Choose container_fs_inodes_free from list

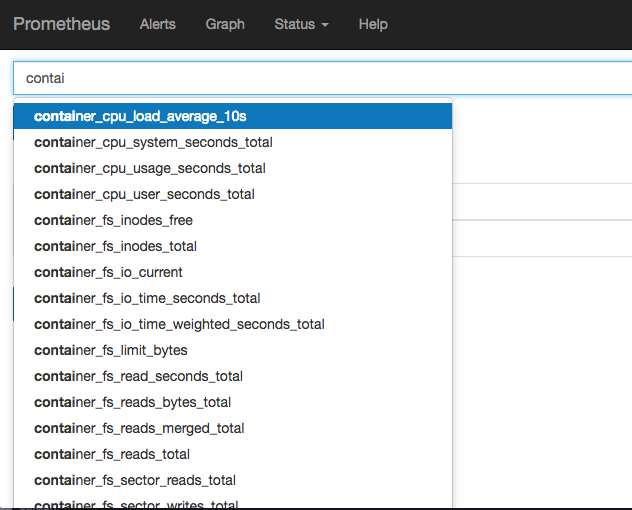pyautogui.click(x=113, y=220)
